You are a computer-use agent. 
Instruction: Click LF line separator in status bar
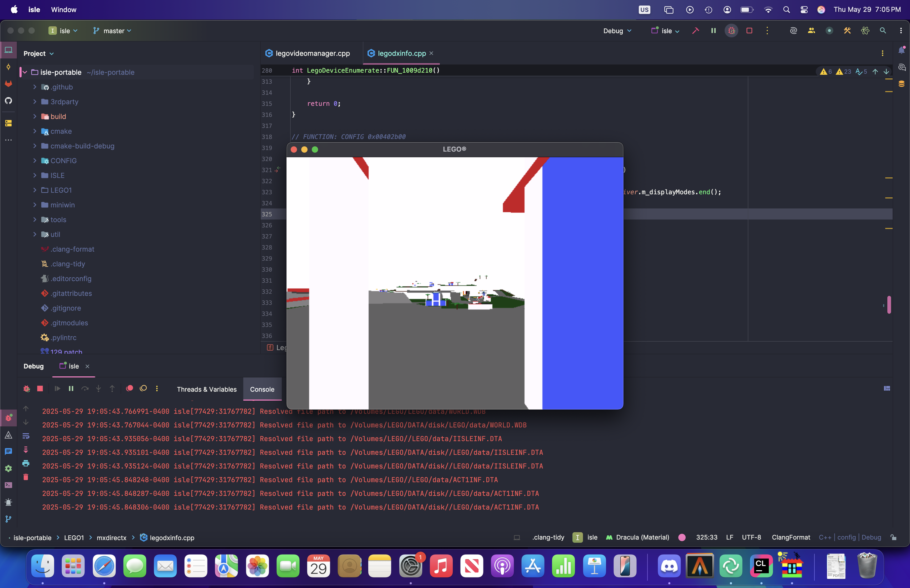[729, 537]
